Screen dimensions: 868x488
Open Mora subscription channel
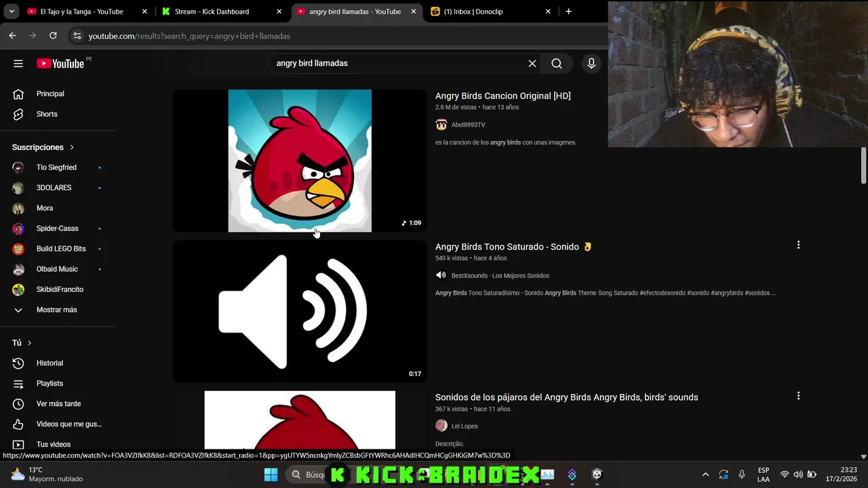point(45,208)
